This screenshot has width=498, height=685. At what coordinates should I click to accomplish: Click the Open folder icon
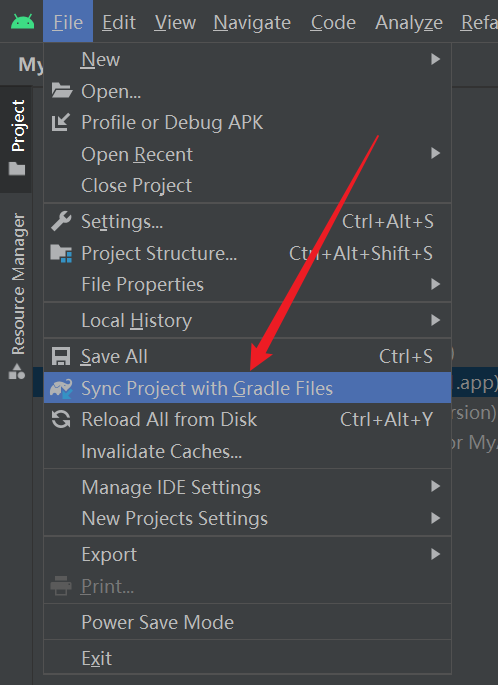(x=61, y=91)
